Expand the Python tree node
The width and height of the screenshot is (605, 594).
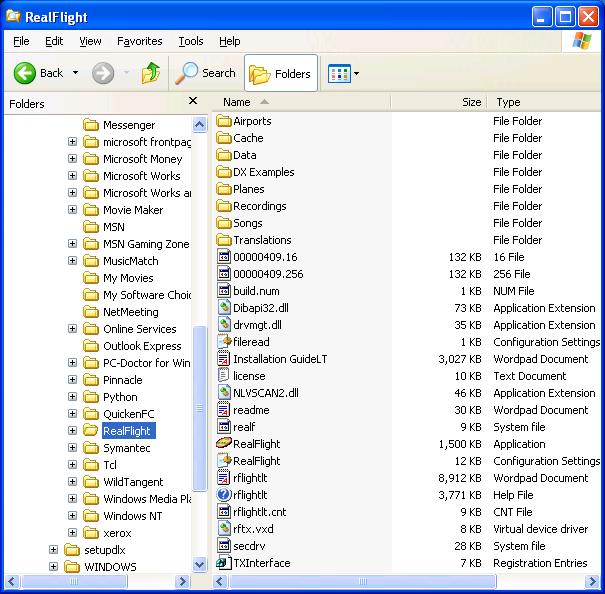72,396
